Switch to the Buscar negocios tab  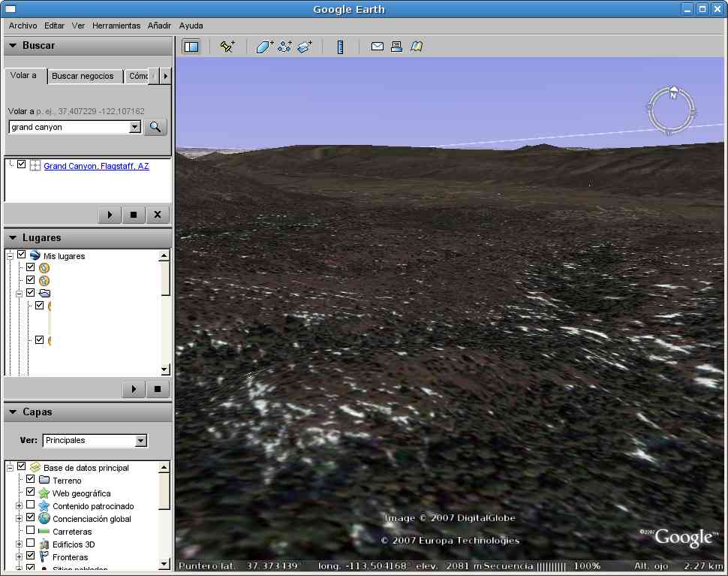(x=83, y=76)
